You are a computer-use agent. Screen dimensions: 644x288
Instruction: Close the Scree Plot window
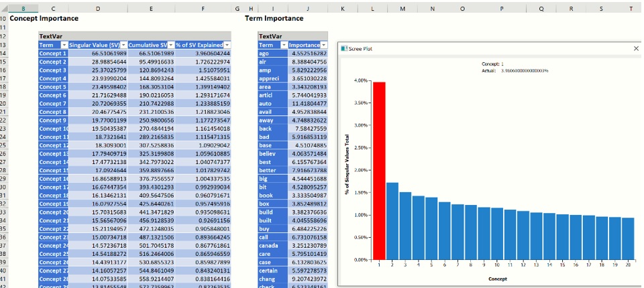point(636,49)
